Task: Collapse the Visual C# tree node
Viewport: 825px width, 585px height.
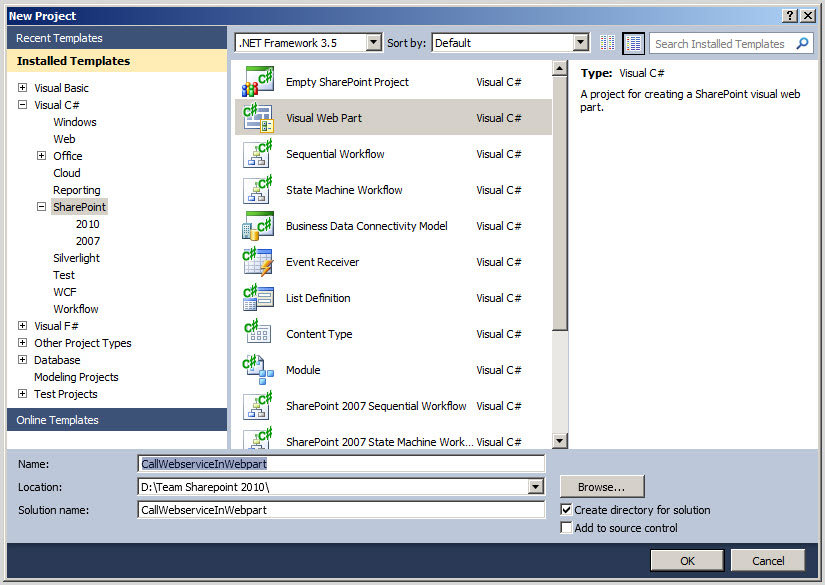Action: point(22,104)
